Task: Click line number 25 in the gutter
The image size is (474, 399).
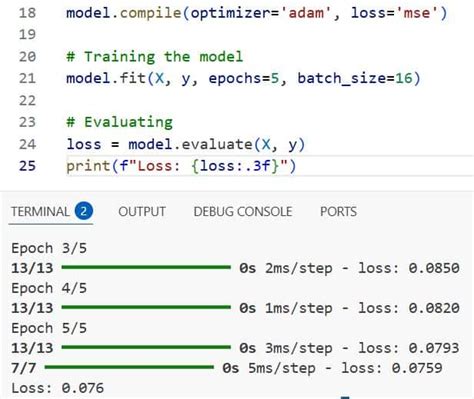Action: (x=27, y=166)
